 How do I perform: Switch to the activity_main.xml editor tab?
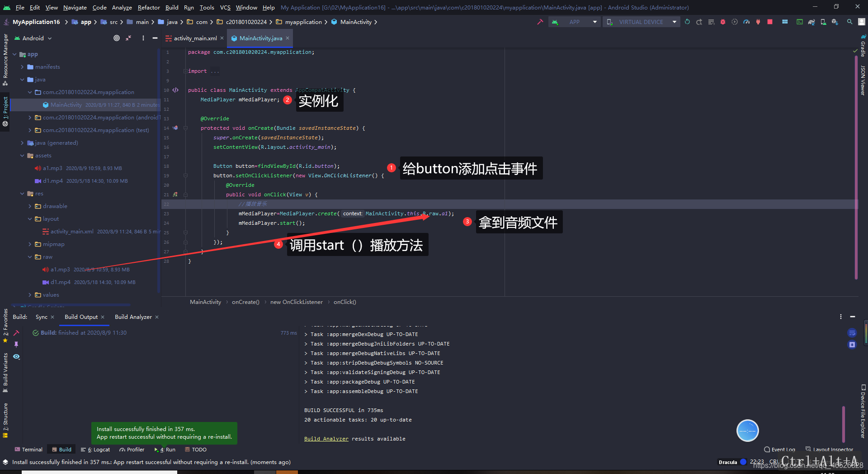[195, 38]
